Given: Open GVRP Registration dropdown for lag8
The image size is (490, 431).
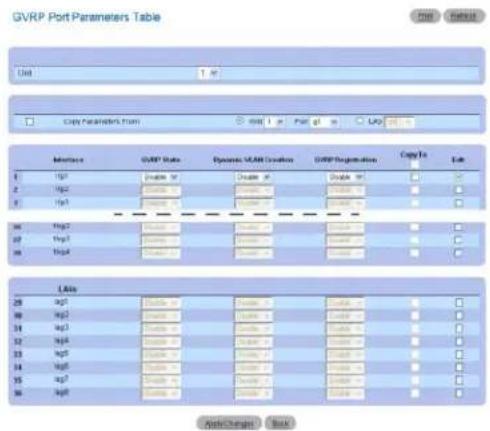Looking at the screenshot, I should click(x=346, y=394).
